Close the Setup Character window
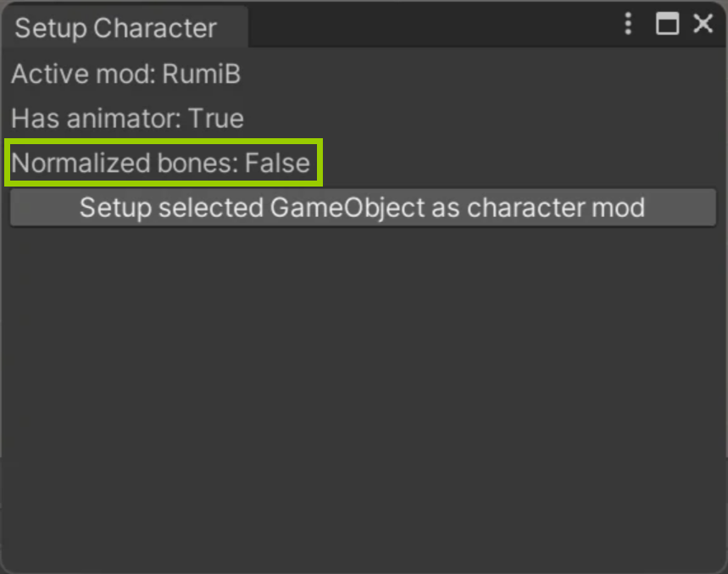 point(703,23)
